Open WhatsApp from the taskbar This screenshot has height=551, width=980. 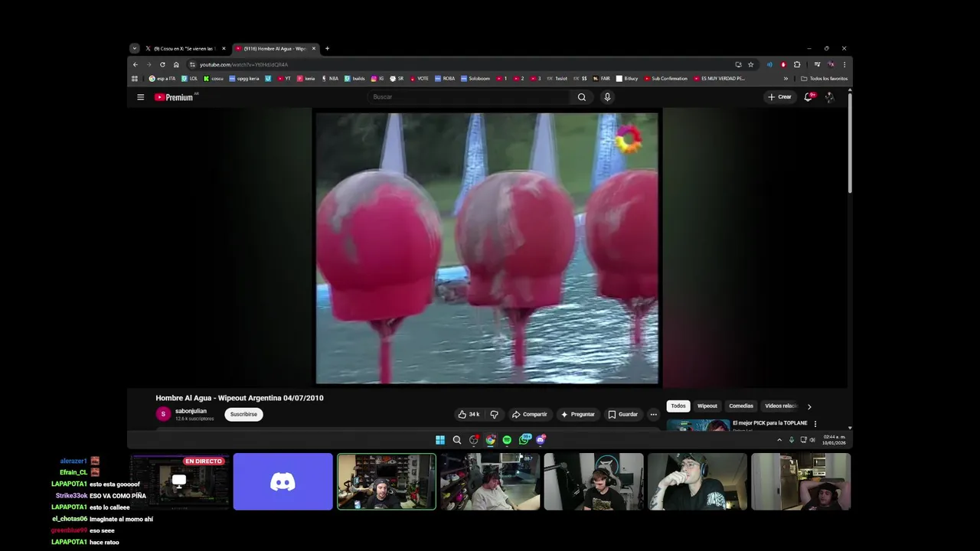[x=524, y=440]
